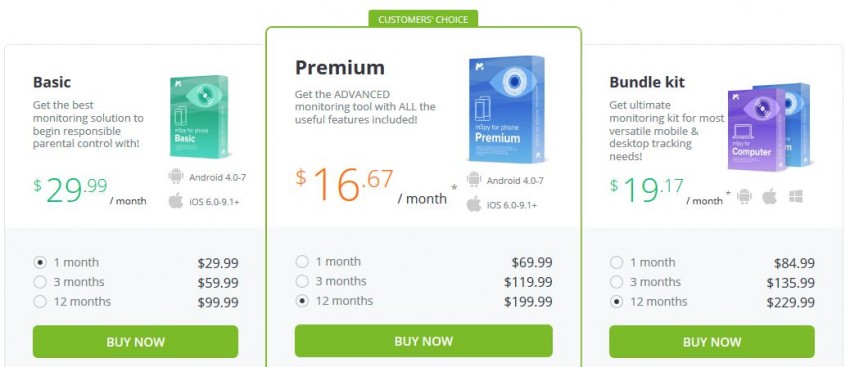Screen dimensions: 850x367
Task: Click the blue Premium product box image
Action: pos(507,109)
